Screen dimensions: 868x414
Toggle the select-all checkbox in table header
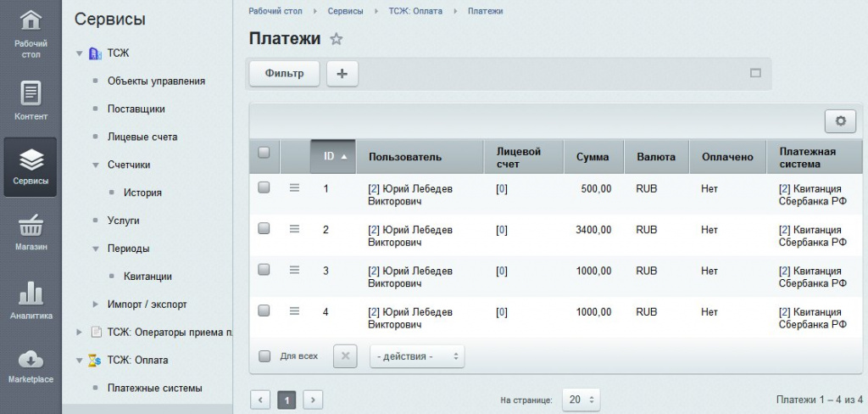click(x=264, y=153)
